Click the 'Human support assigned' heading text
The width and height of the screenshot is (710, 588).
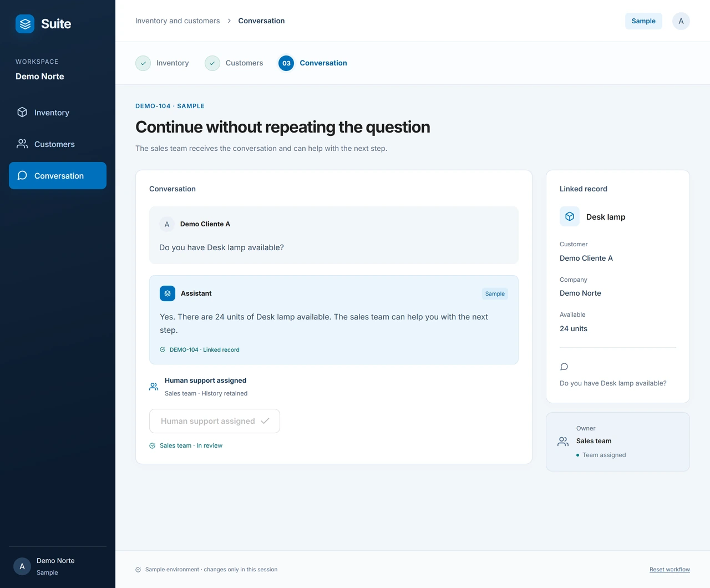[x=205, y=381]
